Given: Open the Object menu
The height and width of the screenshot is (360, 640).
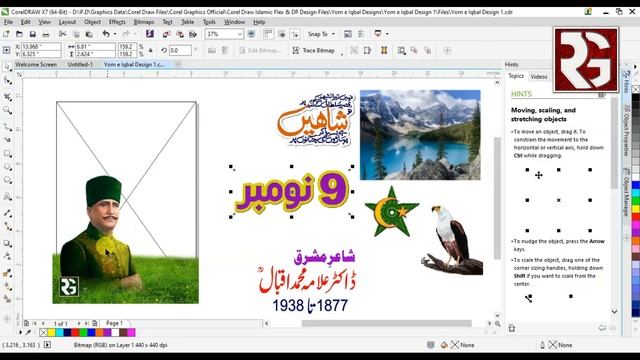Looking at the screenshot, I should pyautogui.click(x=92, y=22).
